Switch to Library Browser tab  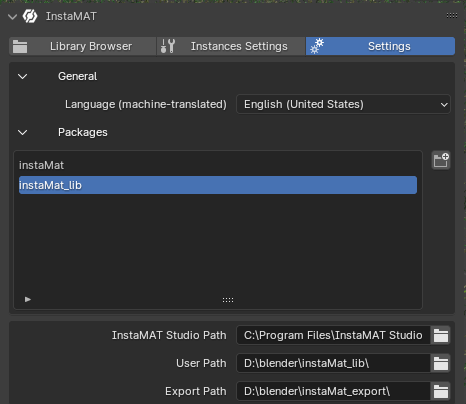pos(83,46)
